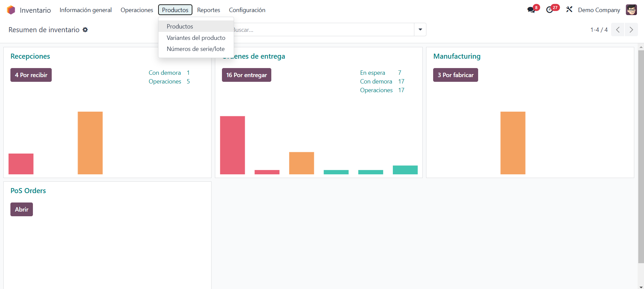This screenshot has width=644, height=289.
Task: Open the Demo Company switcher
Action: (x=599, y=10)
